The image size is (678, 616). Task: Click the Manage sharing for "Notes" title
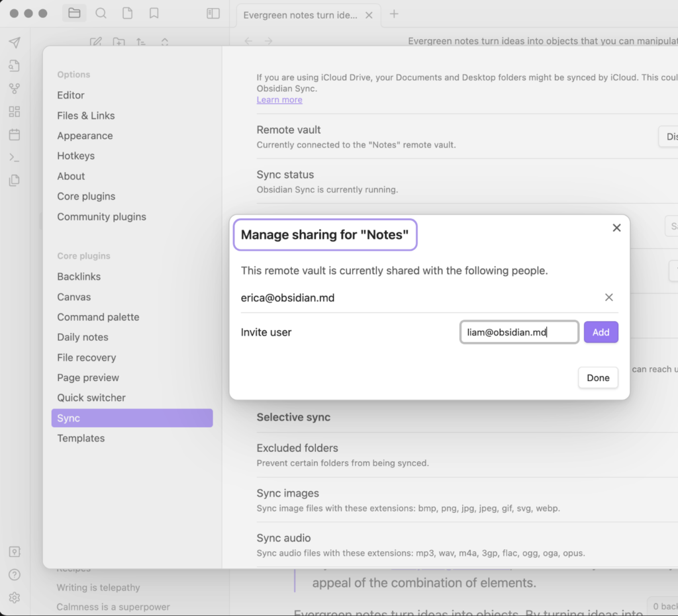coord(324,235)
